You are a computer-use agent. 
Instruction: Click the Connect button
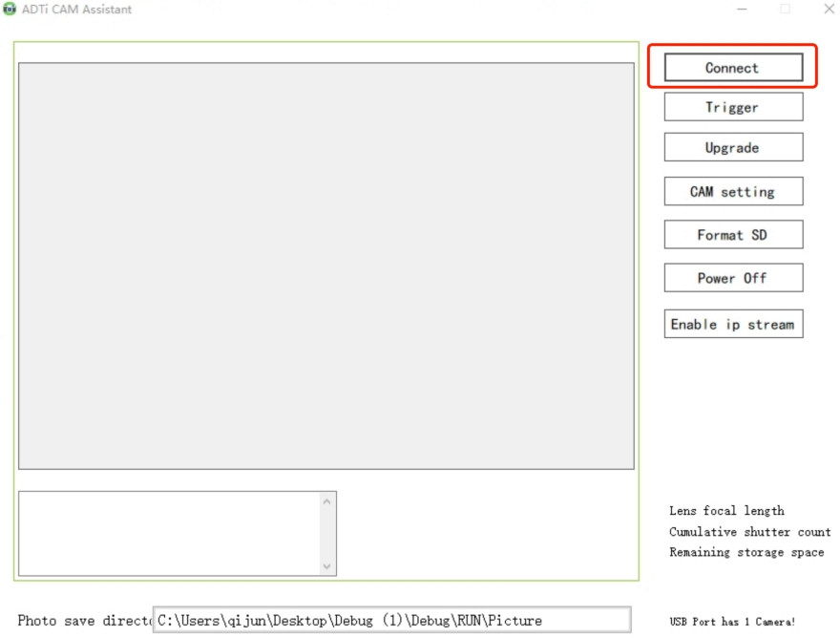[x=732, y=68]
